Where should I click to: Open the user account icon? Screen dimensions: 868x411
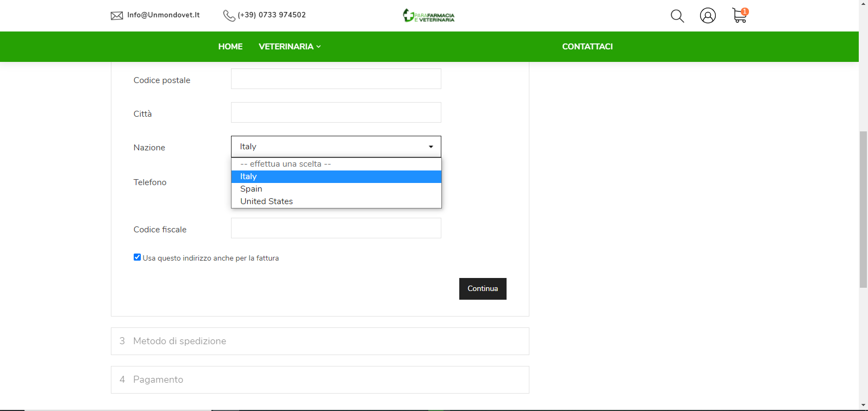[708, 16]
